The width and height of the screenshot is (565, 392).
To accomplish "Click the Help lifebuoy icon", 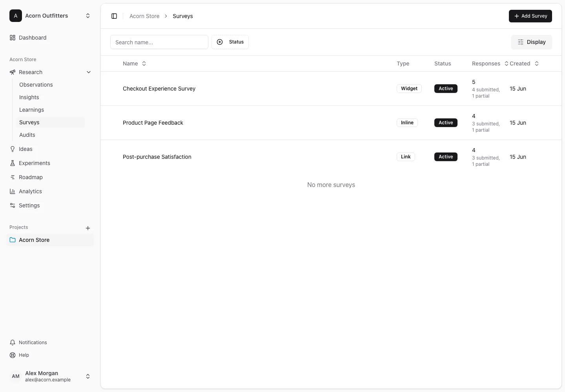I will [x=13, y=355].
